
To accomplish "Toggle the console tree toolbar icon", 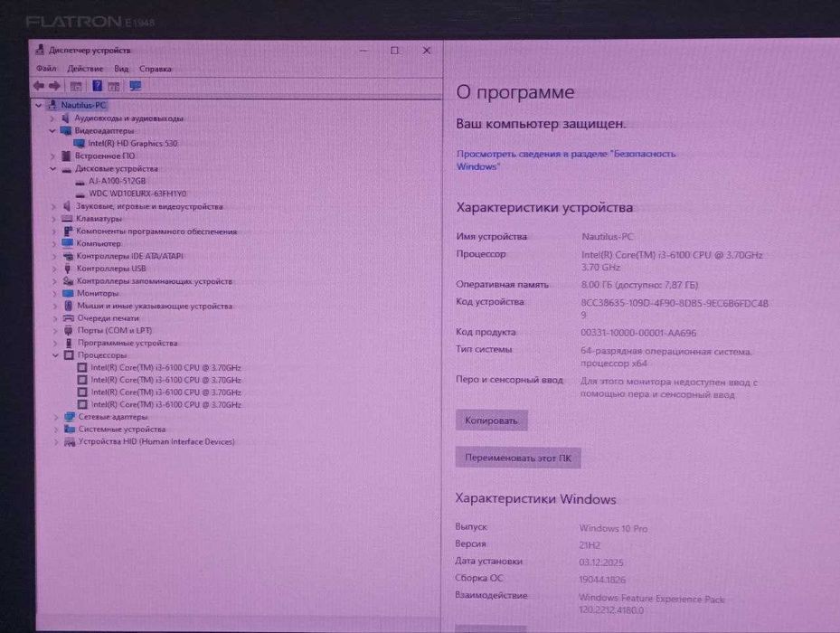I will [76, 86].
